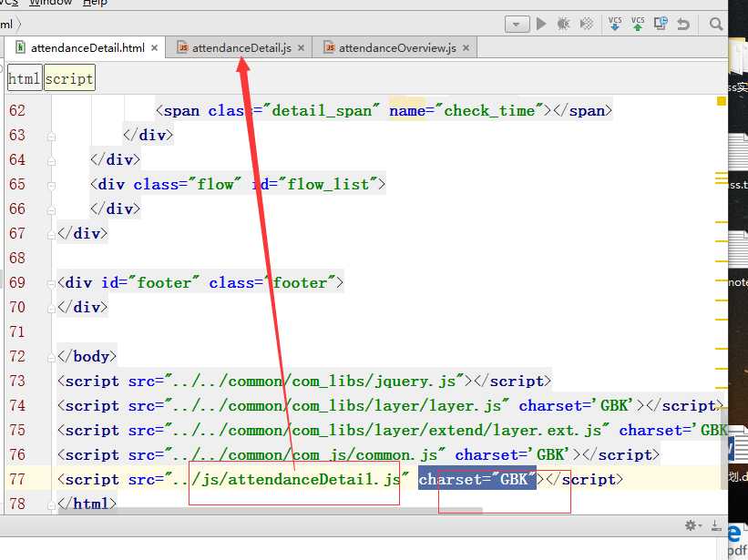Collapse the fold marker on line 64

click(x=52, y=161)
